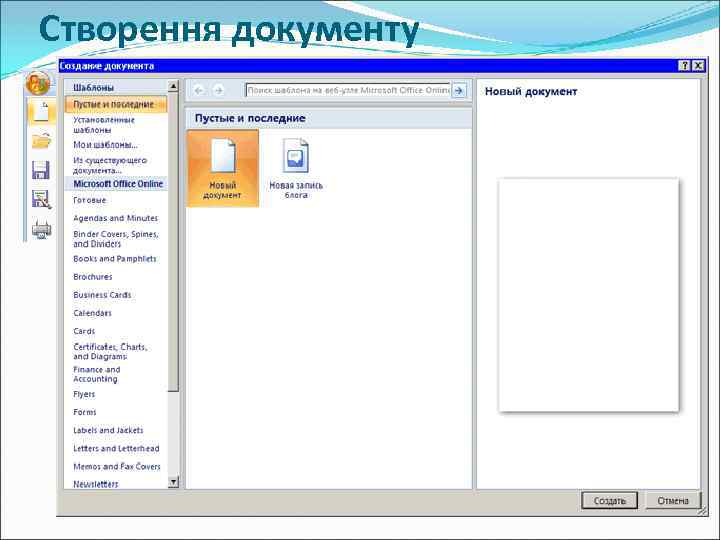Select Binder Covers, Spines, and Dividers
Screen dimensions: 720x540
point(116,239)
